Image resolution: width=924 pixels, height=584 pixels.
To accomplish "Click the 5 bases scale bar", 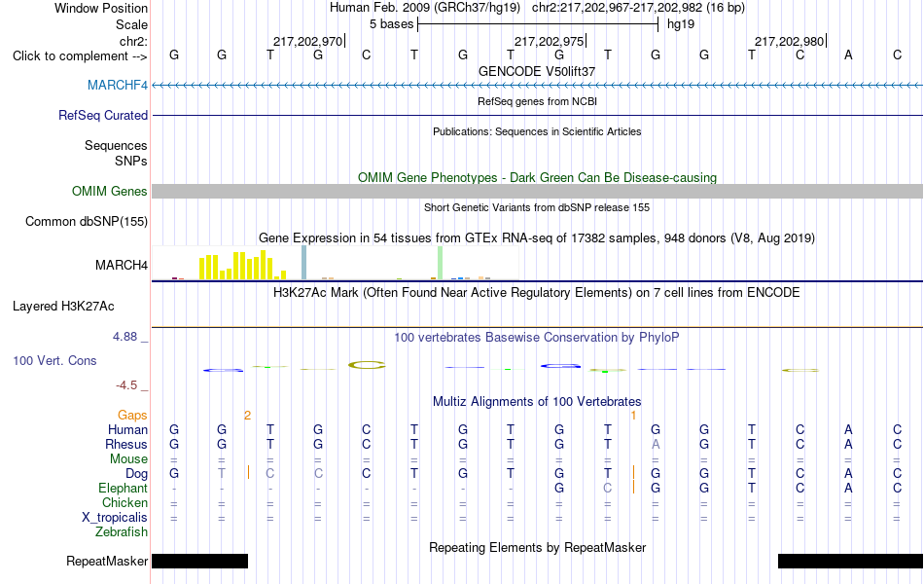I will tap(538, 24).
